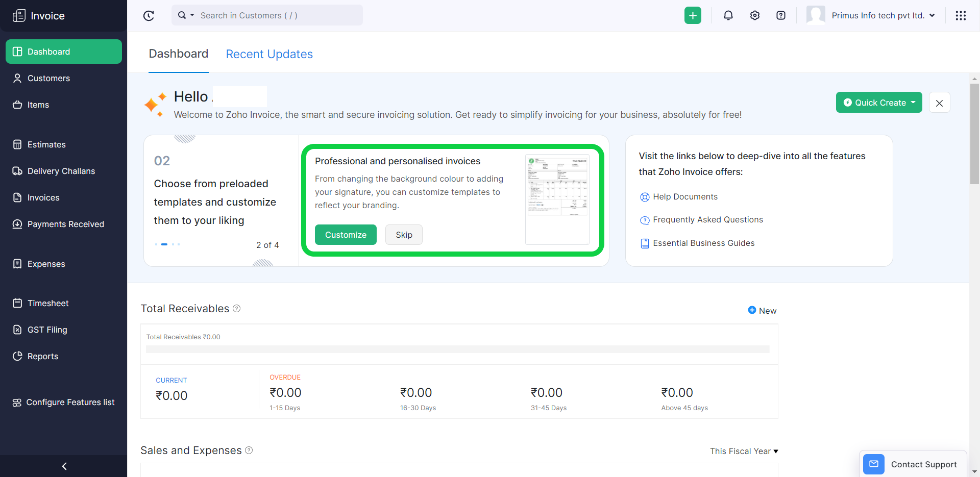
Task: Click the search magnifier icon
Action: (182, 15)
